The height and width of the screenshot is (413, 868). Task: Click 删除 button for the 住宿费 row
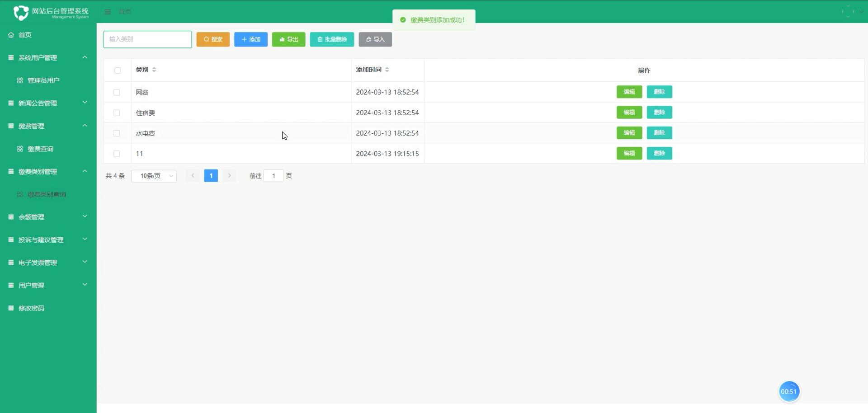(659, 113)
